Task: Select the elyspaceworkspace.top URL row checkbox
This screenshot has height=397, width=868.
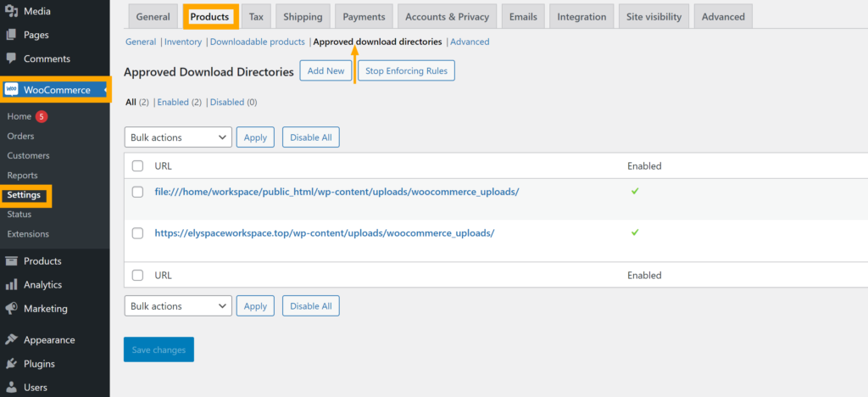Action: coord(138,232)
